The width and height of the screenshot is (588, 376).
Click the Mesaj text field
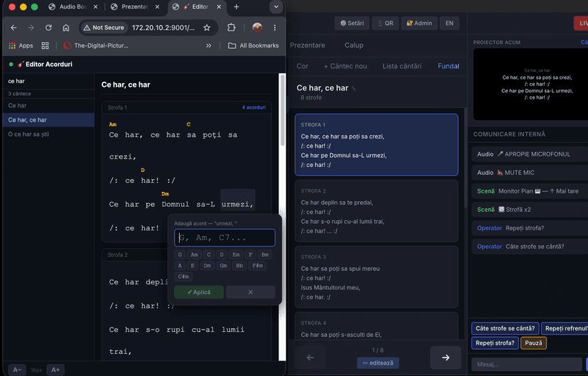(526, 365)
